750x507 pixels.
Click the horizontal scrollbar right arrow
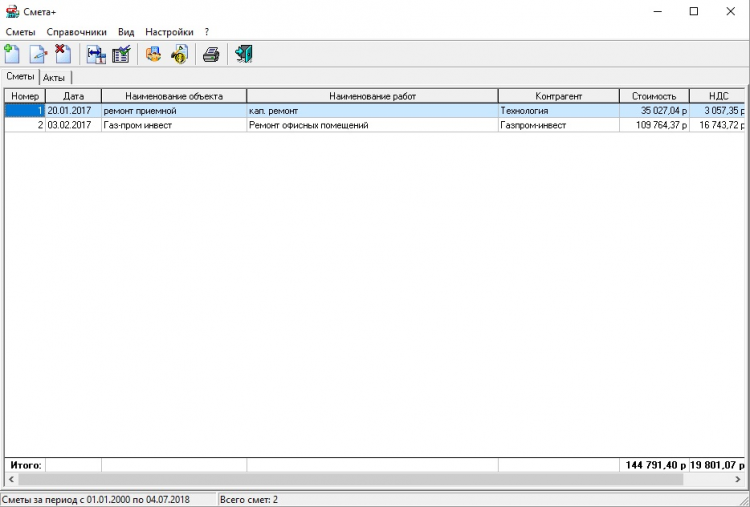(x=738, y=479)
